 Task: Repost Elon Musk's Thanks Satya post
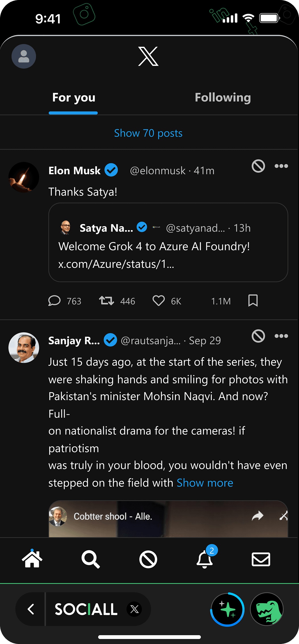(x=107, y=301)
